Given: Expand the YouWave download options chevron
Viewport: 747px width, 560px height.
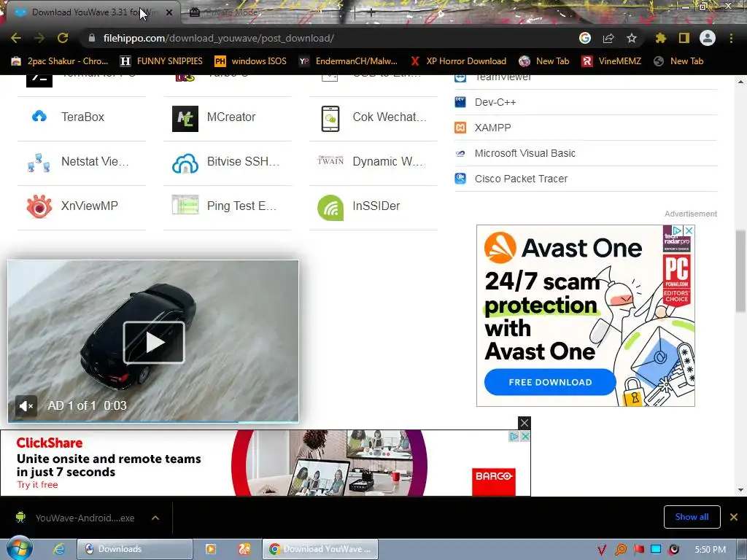Looking at the screenshot, I should pyautogui.click(x=155, y=518).
